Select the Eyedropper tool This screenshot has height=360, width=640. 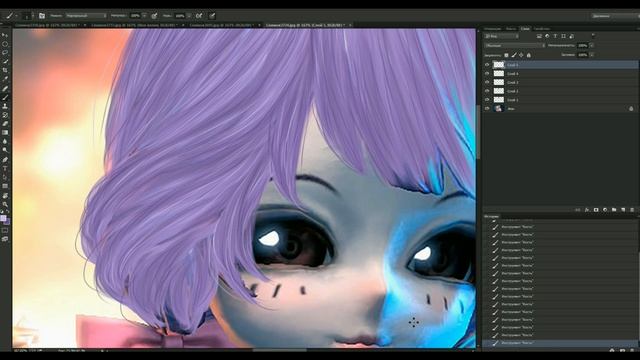(5, 78)
